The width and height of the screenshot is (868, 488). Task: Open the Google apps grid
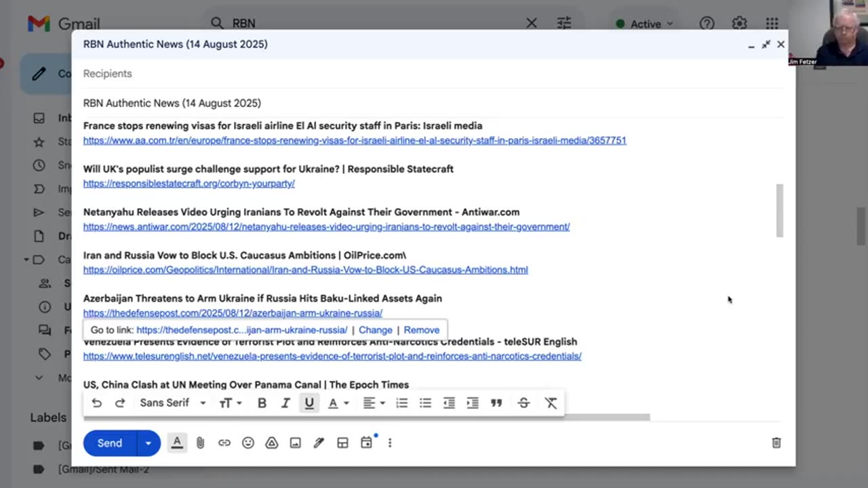pyautogui.click(x=772, y=24)
